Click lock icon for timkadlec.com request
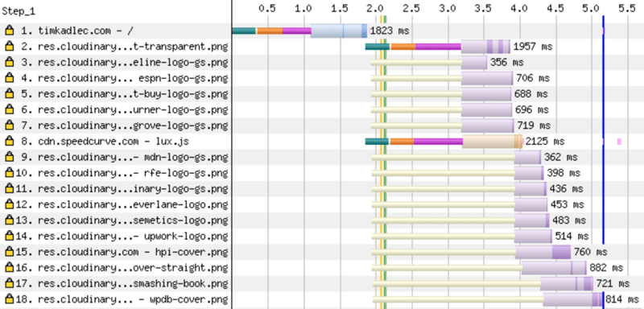This screenshot has width=644, height=309. click(x=9, y=31)
